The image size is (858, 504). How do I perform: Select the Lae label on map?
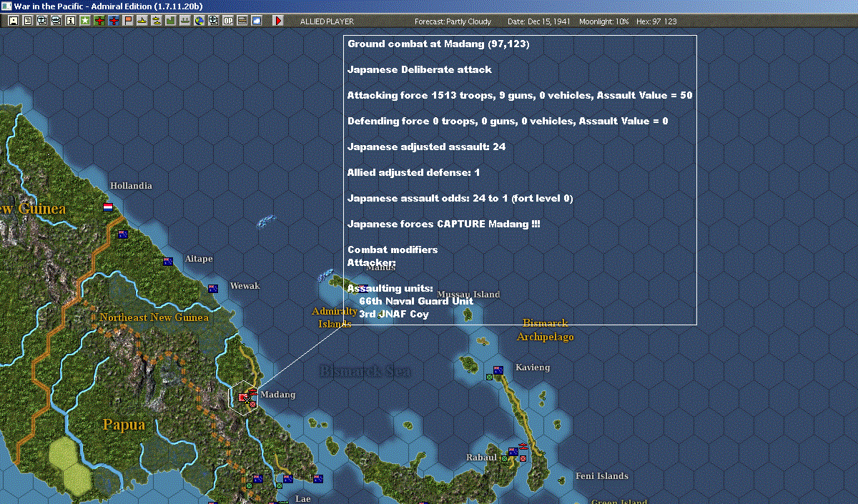pos(303,499)
